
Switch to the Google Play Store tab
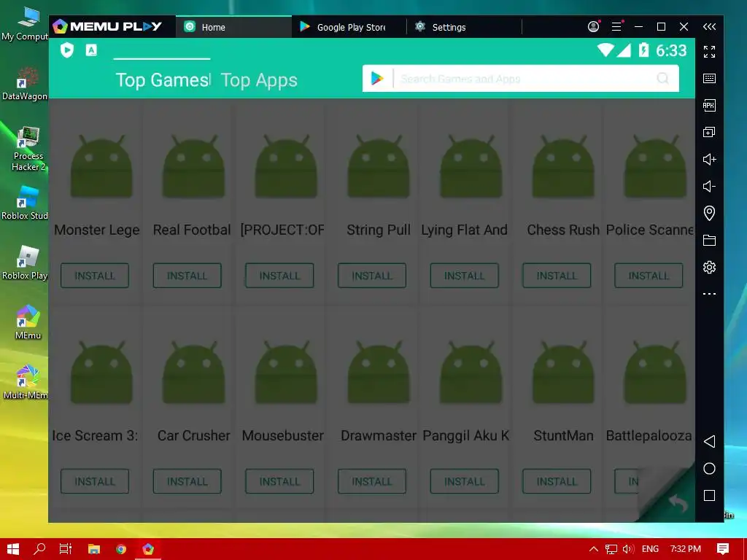(349, 27)
